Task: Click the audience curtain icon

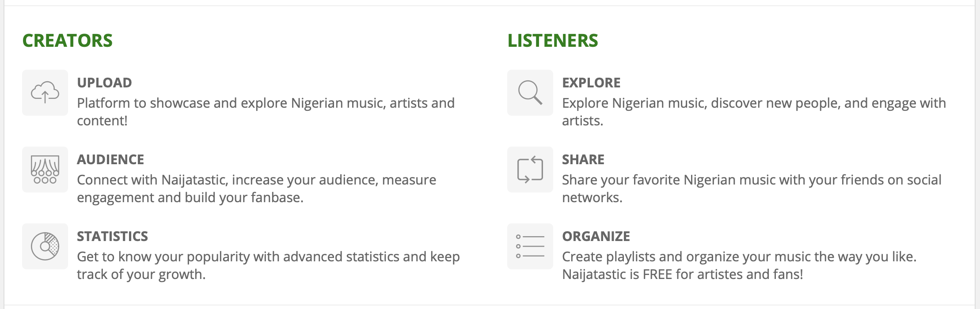Action: (45, 170)
